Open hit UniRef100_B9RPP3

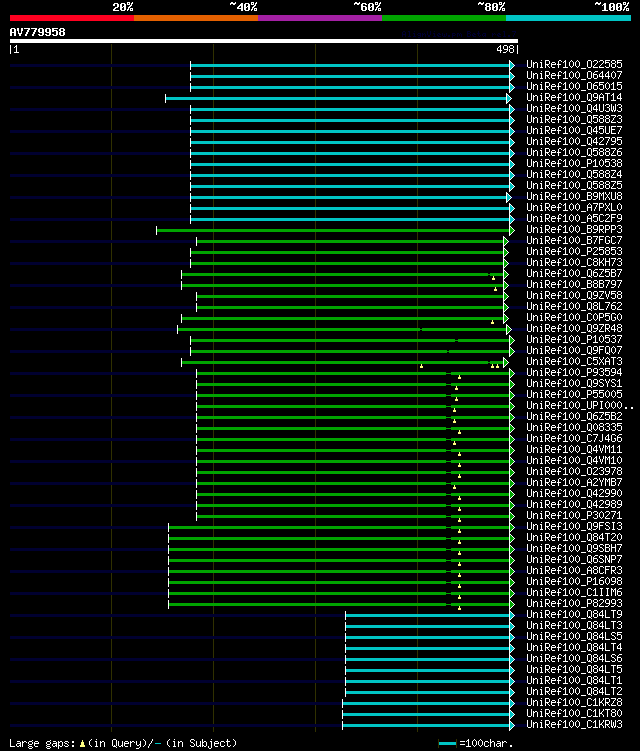tap(574, 229)
